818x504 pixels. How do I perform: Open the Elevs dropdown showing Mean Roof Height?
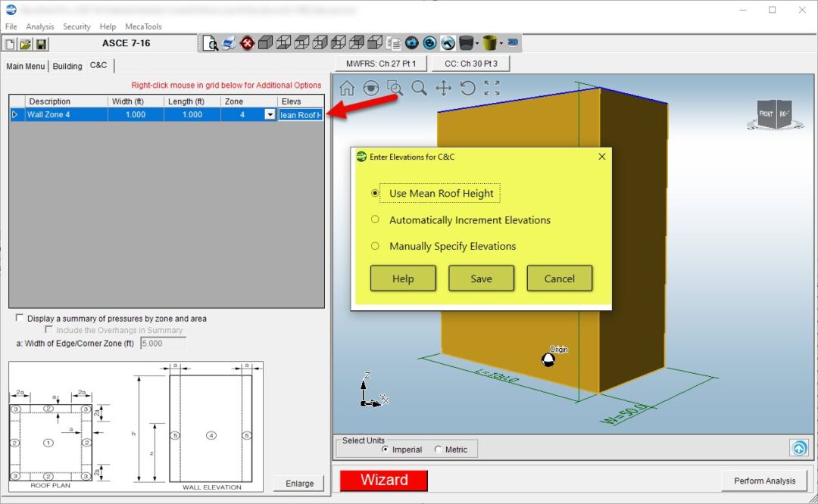301,114
